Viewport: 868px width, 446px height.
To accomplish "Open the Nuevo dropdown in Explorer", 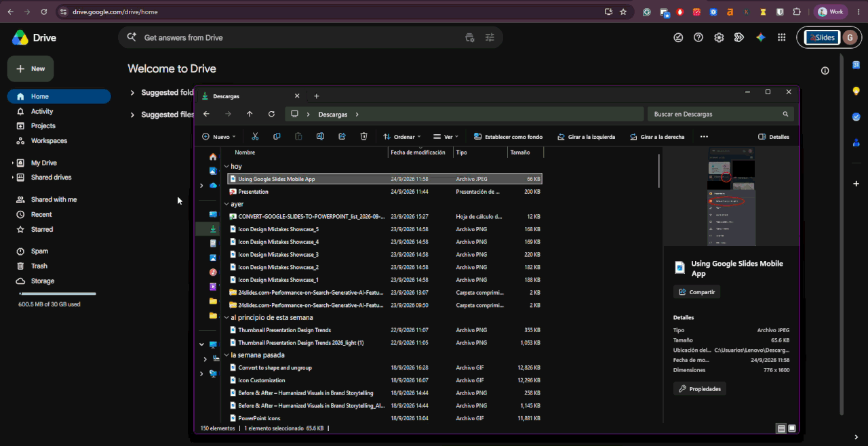I will (x=219, y=137).
